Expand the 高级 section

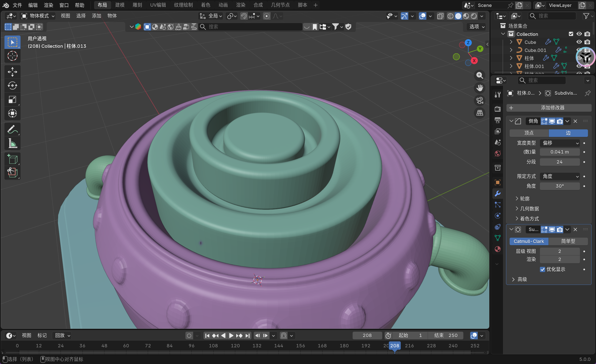pos(522,279)
